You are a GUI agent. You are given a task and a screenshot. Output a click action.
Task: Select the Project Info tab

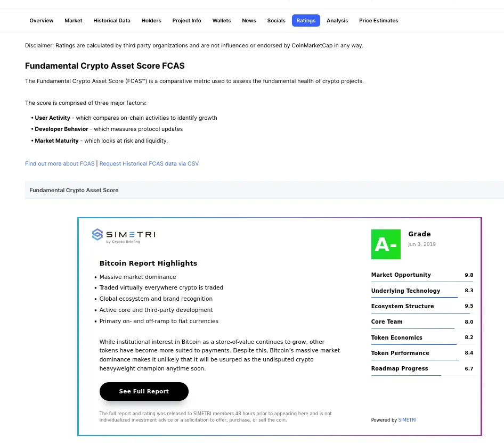pos(187,21)
